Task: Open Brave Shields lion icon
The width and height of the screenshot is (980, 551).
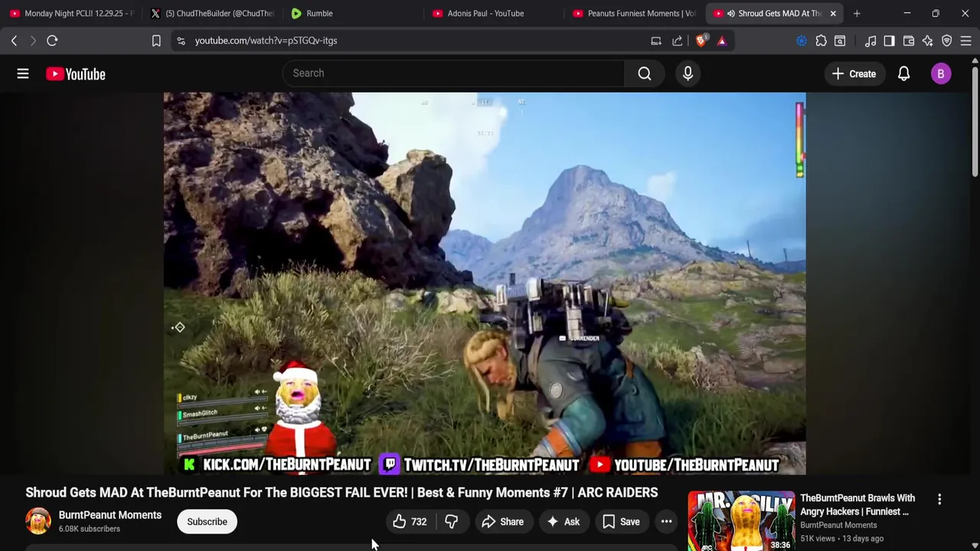Action: click(701, 41)
